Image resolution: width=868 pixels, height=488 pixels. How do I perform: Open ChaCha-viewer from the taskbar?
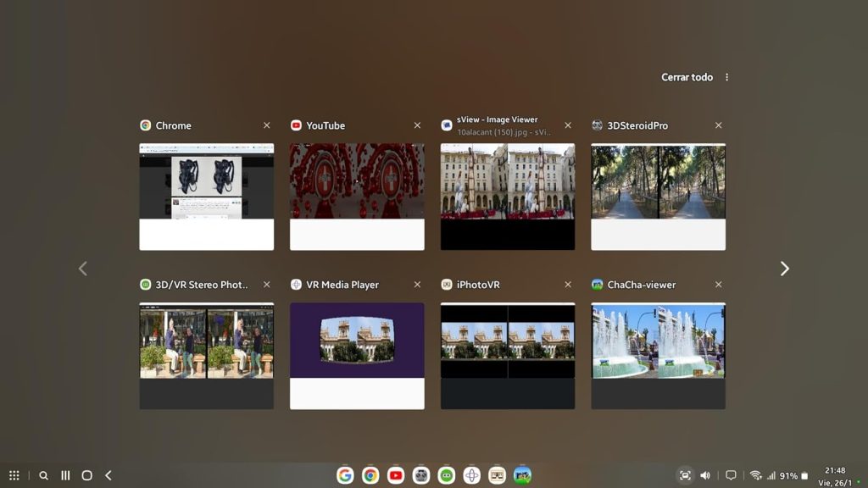(522, 475)
